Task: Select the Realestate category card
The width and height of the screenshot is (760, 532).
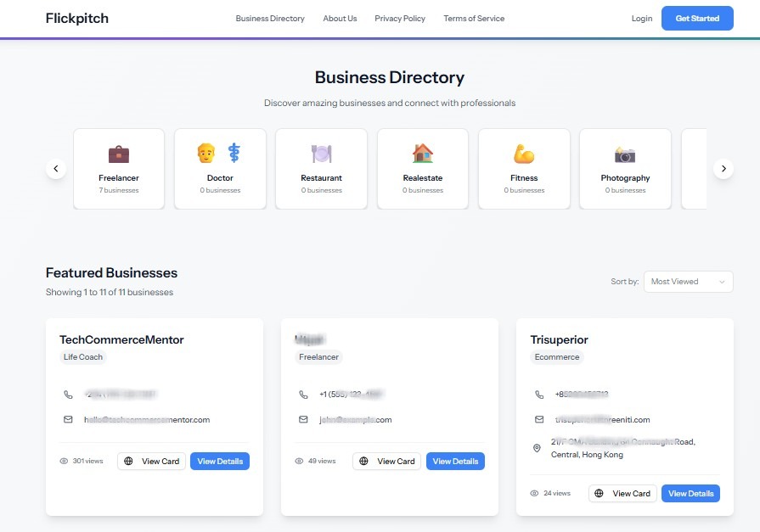Action: click(x=423, y=169)
